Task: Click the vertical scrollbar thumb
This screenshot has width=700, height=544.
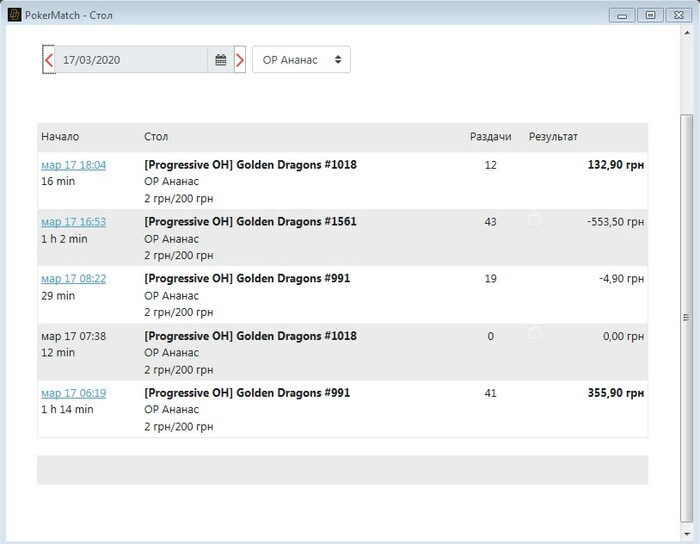Action: [686, 318]
